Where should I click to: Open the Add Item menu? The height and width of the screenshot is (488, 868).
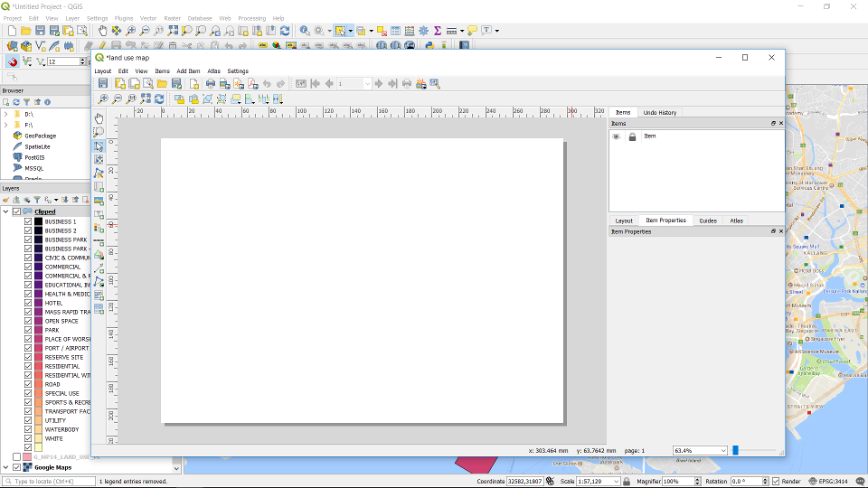188,70
